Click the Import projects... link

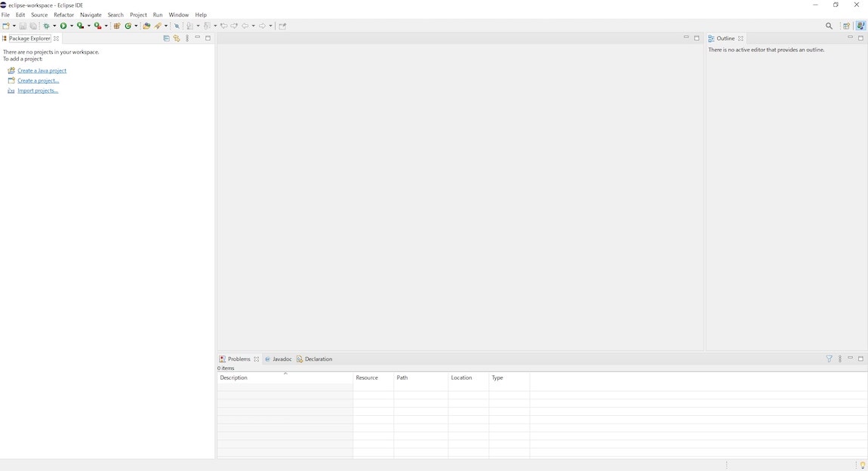pos(38,91)
